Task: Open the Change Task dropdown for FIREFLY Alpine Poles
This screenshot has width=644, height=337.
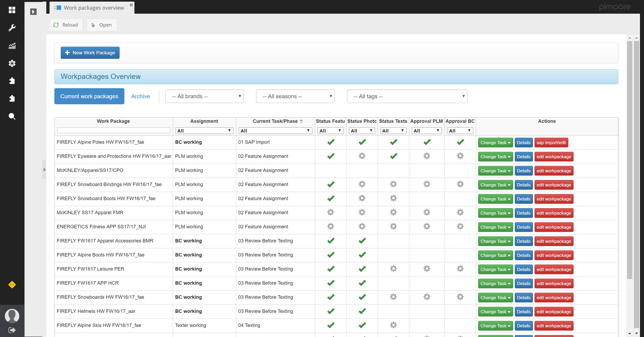Action: coord(495,143)
